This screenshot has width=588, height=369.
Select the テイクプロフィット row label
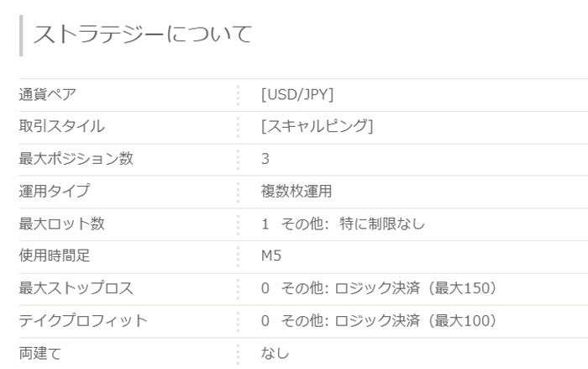tap(82, 320)
